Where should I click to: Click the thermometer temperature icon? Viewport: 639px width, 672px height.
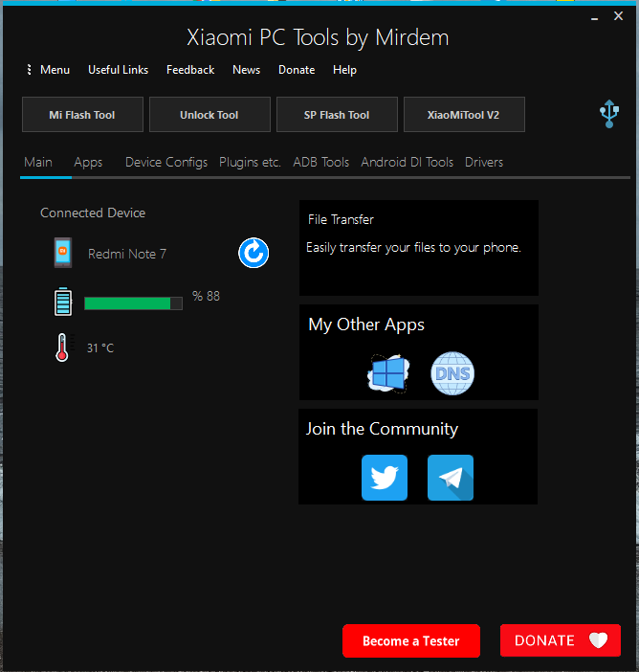62,347
